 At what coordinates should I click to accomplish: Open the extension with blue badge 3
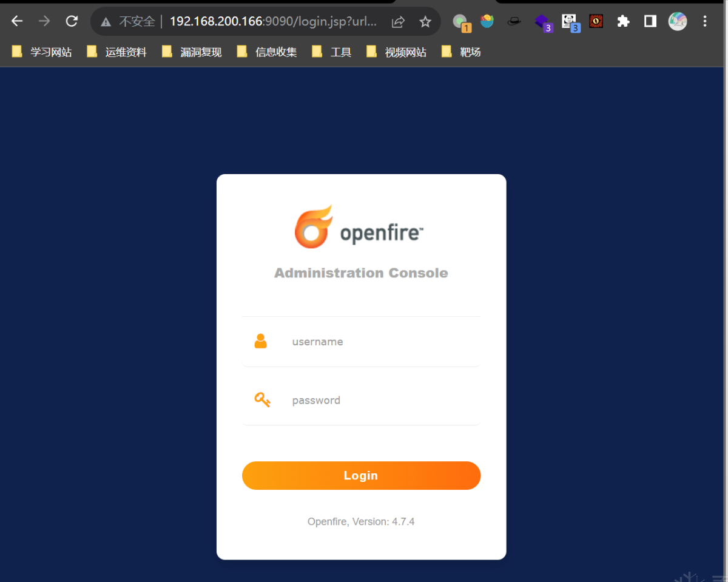(x=570, y=22)
